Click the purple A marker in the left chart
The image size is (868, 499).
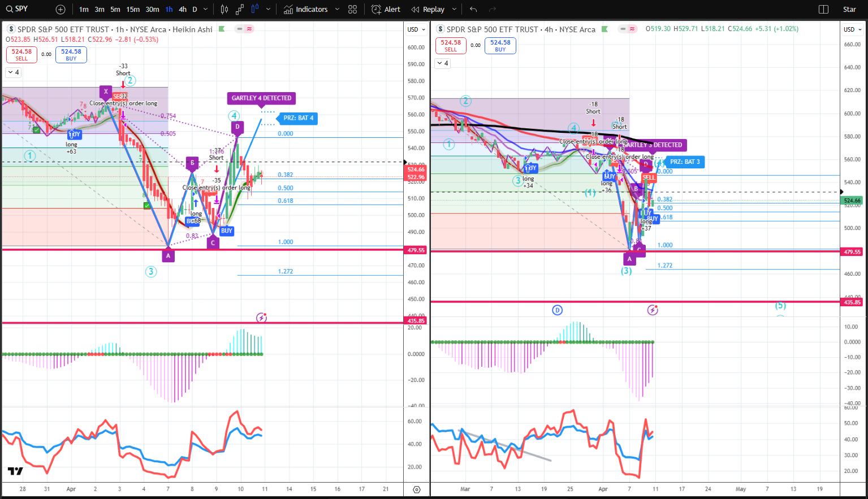(x=168, y=255)
